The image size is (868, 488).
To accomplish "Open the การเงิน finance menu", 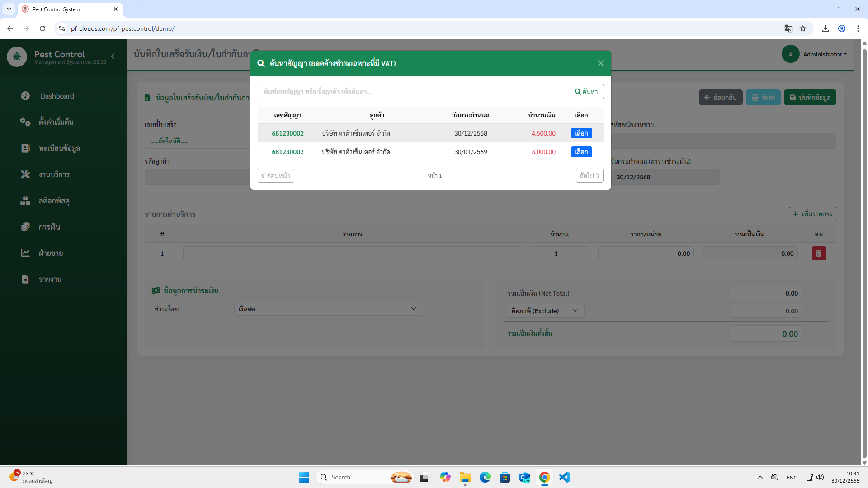I will point(49,227).
